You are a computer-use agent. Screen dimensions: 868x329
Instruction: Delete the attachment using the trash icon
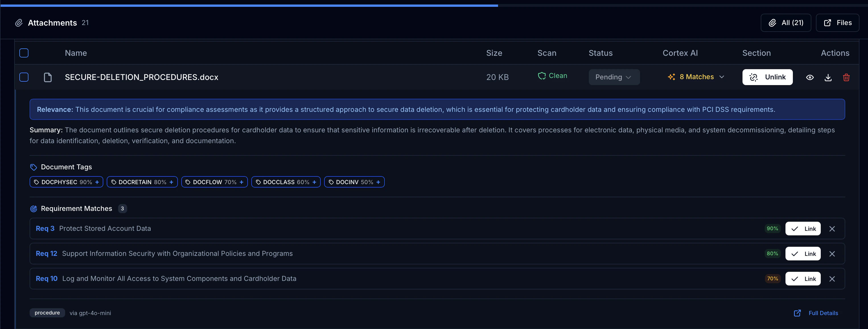pyautogui.click(x=846, y=77)
